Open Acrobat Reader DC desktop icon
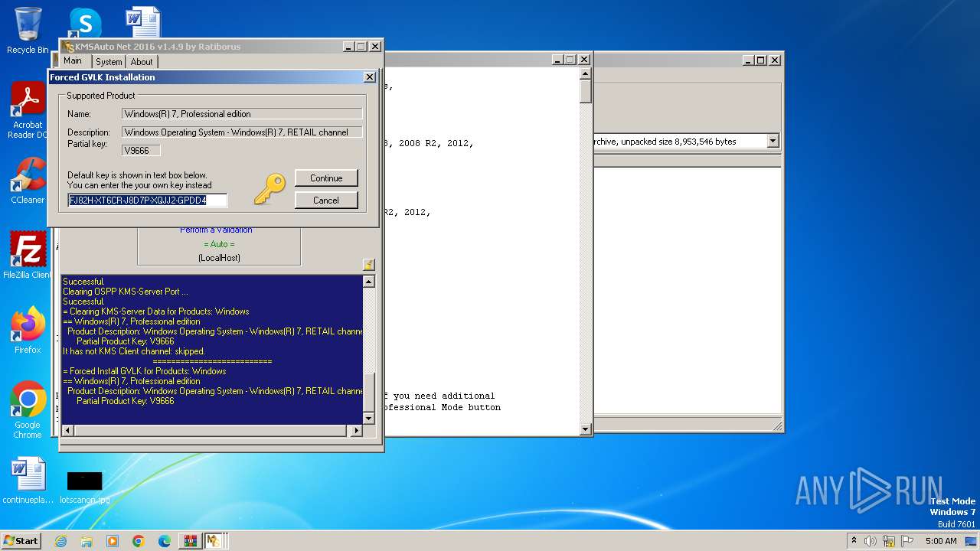This screenshot has width=980, height=551. point(28,111)
